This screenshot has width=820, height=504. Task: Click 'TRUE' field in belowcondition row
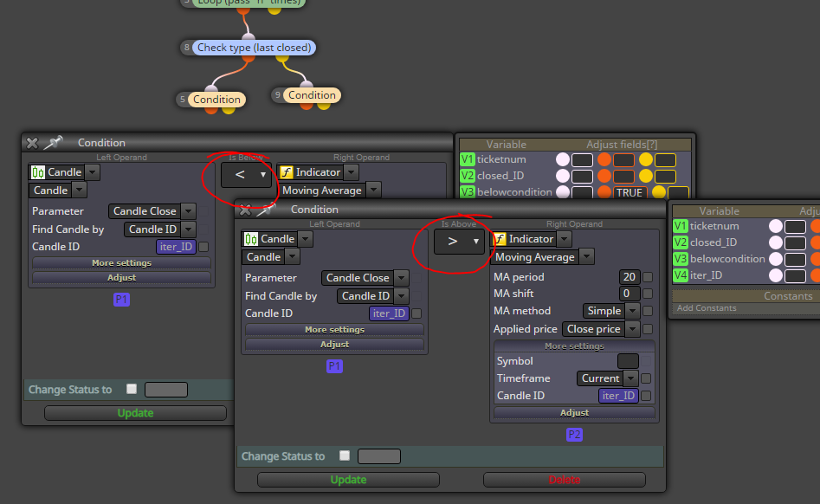pyautogui.click(x=630, y=192)
